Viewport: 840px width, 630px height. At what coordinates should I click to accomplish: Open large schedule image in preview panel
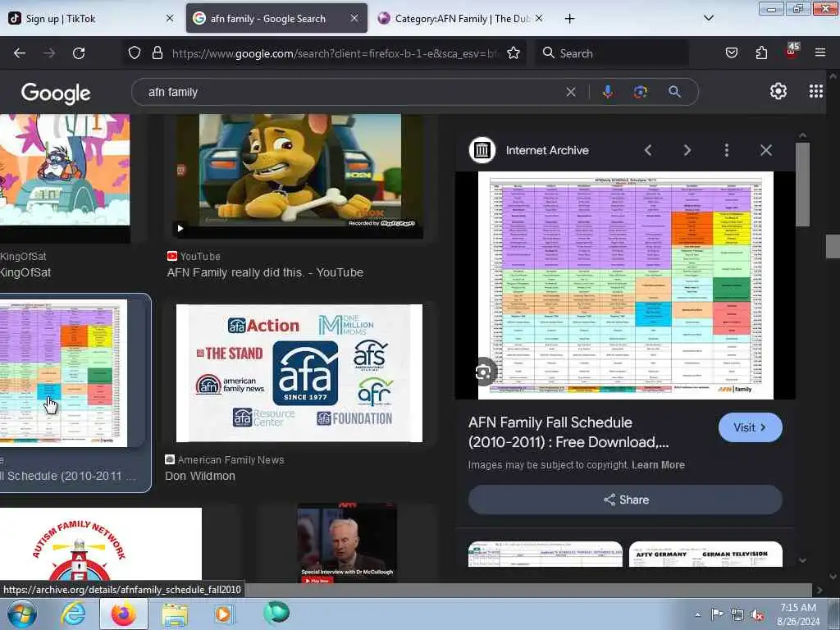tap(625, 285)
